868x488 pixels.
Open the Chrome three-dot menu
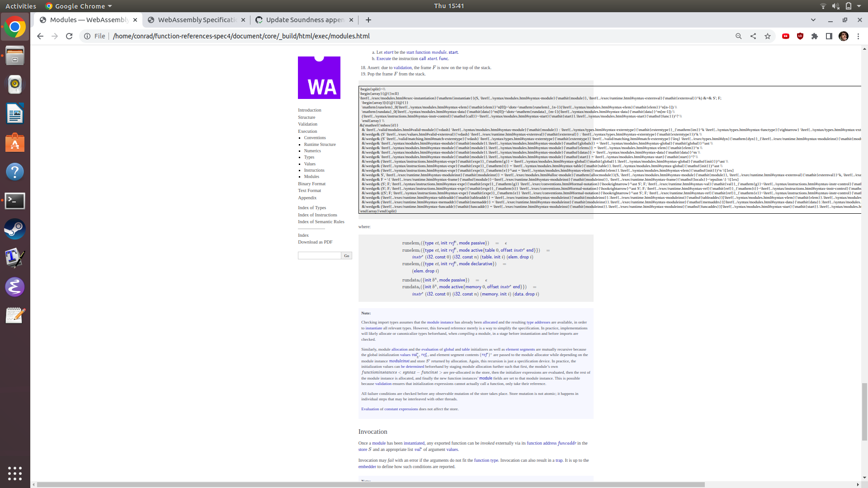coord(859,36)
